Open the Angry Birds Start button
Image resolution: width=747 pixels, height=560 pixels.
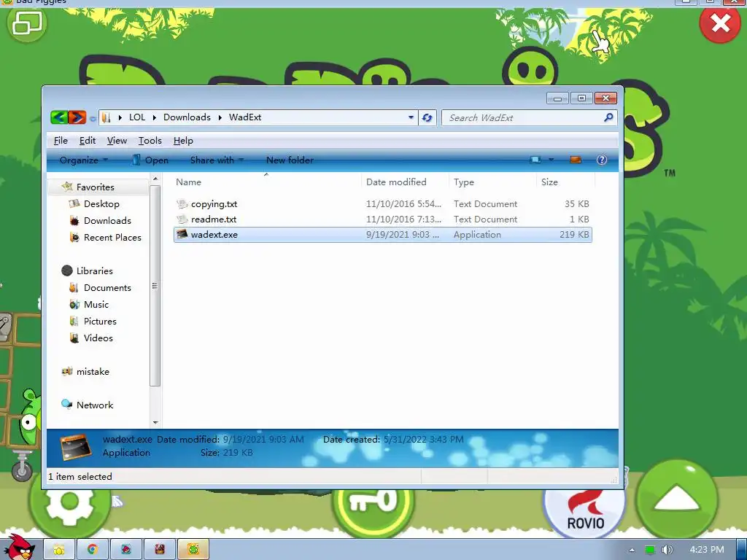(x=19, y=547)
